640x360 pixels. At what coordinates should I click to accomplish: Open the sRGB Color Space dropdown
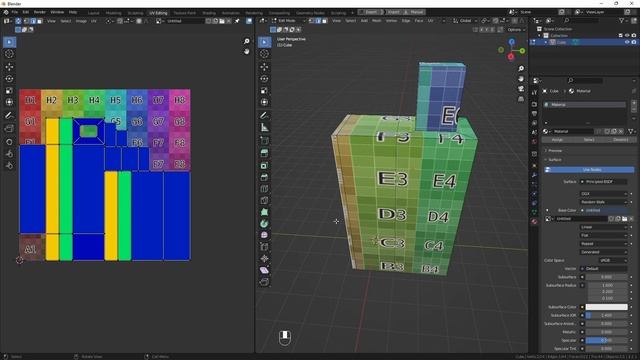(613, 260)
